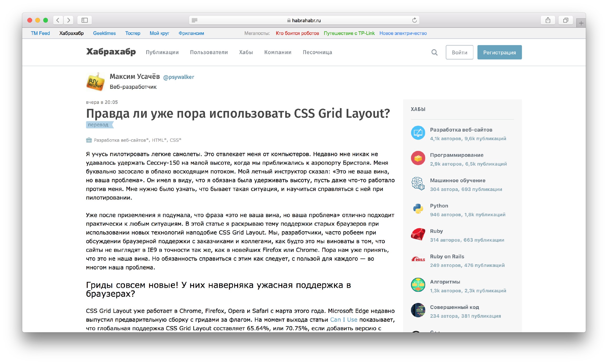Click article title about CSS Grid Layout
Viewport: 608px width, 364px height.
point(238,113)
